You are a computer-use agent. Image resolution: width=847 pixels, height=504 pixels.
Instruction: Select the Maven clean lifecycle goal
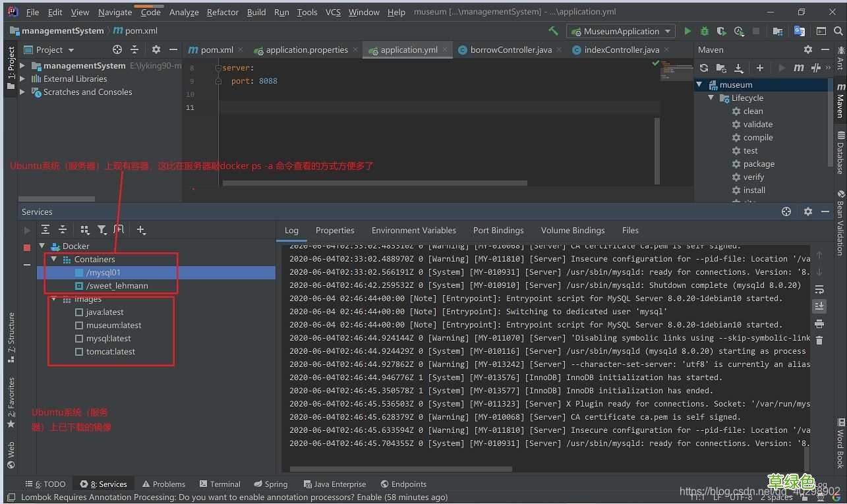[x=753, y=111]
